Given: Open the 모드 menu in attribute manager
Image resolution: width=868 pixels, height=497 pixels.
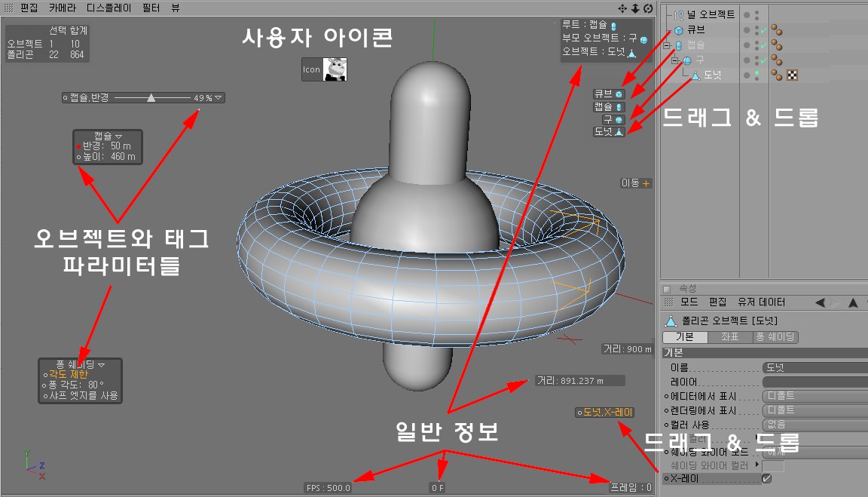Looking at the screenshot, I should point(689,302).
